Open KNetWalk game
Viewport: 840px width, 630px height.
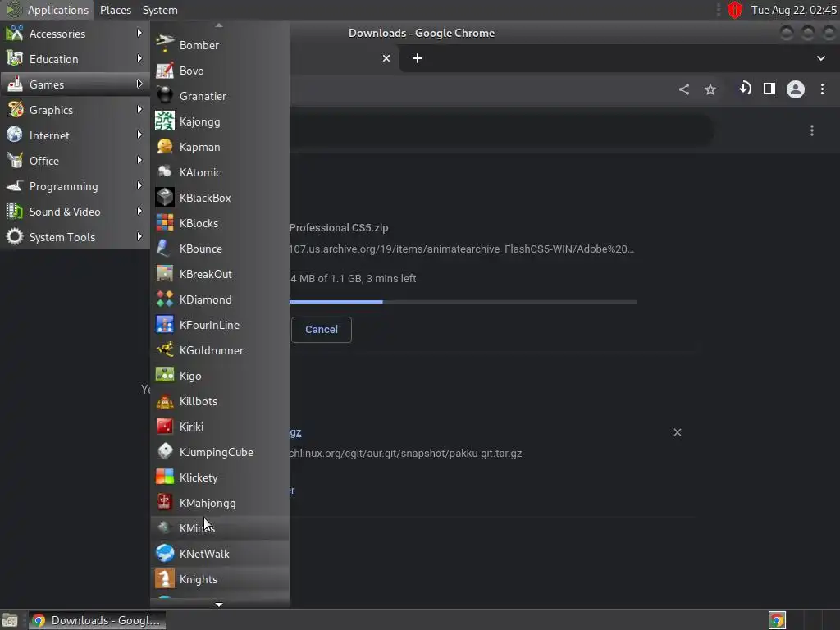point(220,554)
